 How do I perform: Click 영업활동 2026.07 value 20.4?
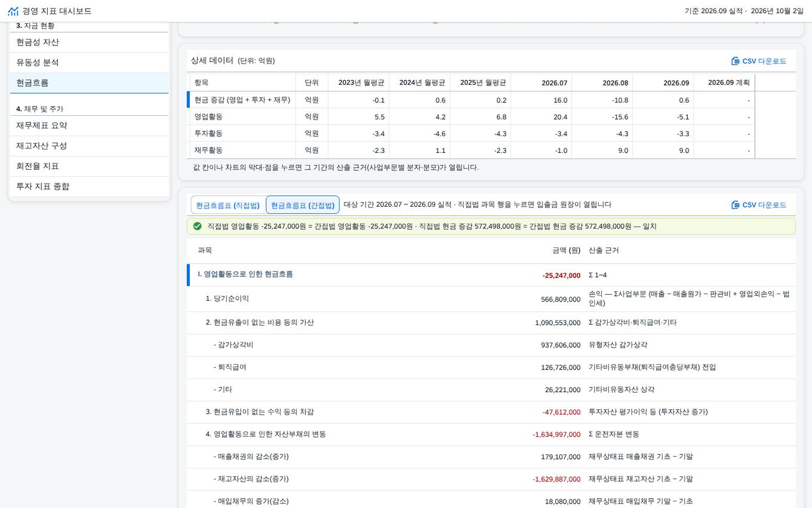[541, 117]
